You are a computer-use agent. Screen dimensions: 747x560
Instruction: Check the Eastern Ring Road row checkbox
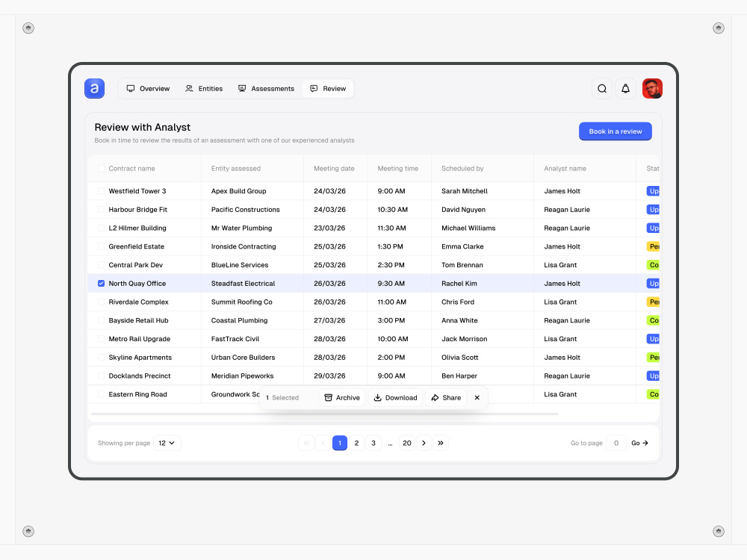pos(101,394)
